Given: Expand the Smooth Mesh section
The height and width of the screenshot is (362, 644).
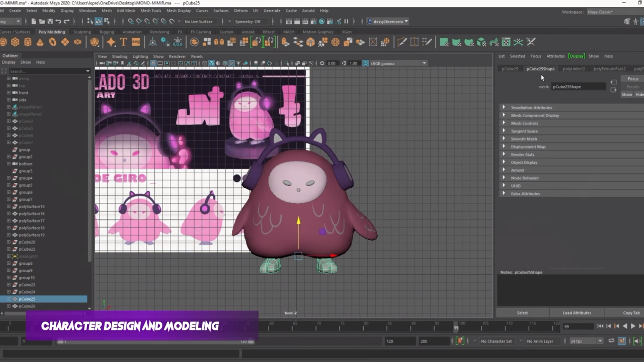Looking at the screenshot, I should click(x=572, y=139).
